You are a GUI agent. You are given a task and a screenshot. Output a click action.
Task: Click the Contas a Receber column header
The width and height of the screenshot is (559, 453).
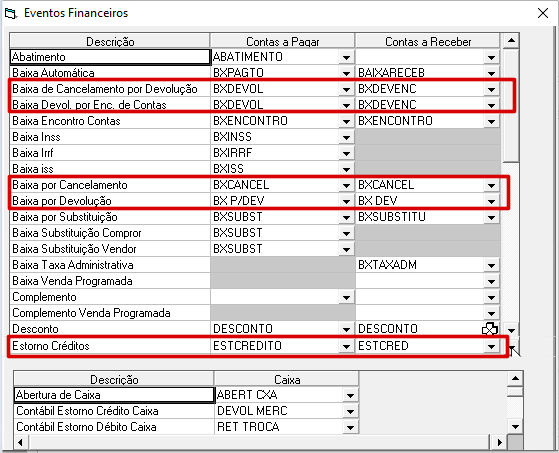[x=428, y=41]
